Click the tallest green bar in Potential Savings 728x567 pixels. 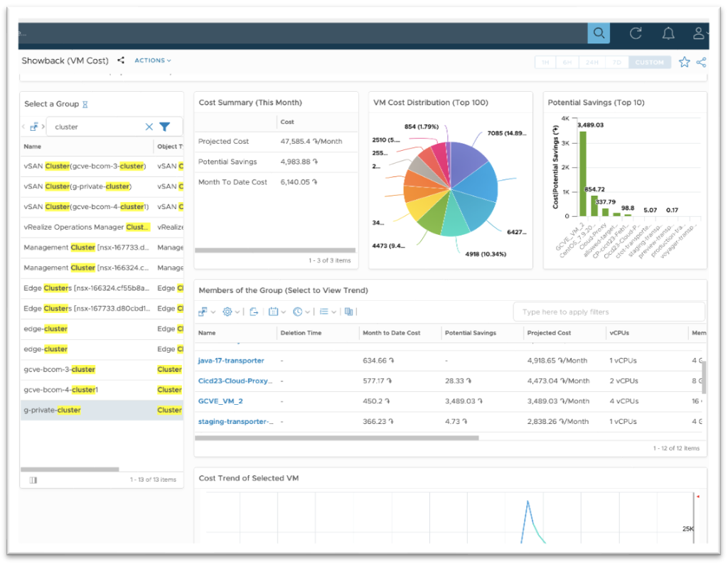[x=583, y=173]
